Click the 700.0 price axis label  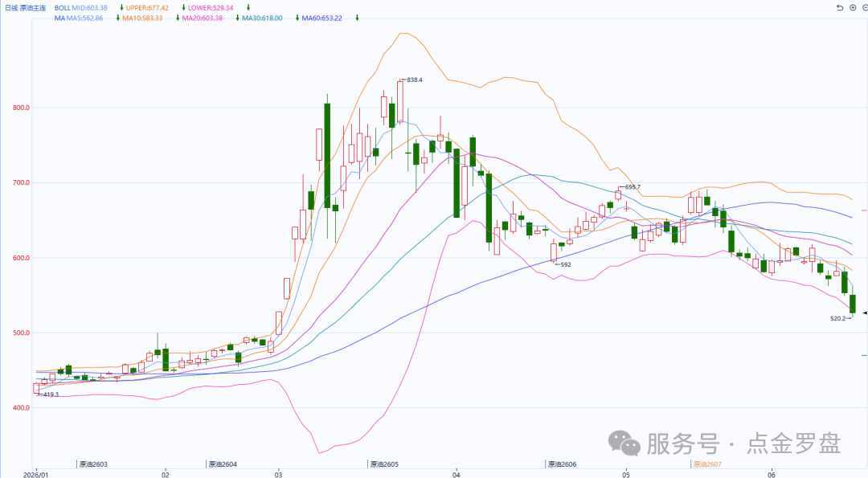[x=21, y=182]
